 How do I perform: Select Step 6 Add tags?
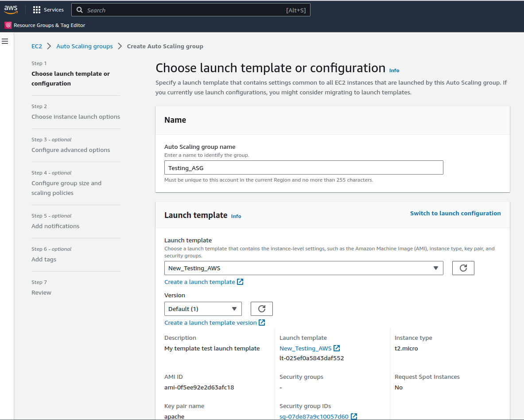pos(44,259)
